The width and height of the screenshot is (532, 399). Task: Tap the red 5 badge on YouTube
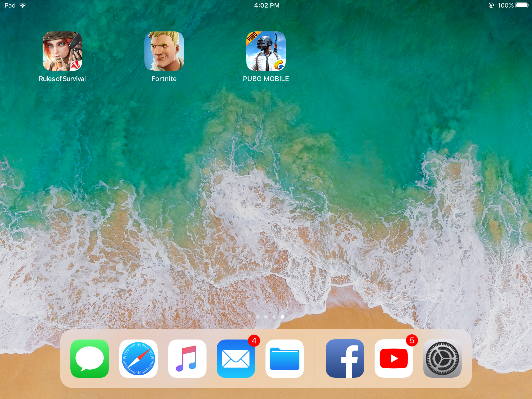412,341
